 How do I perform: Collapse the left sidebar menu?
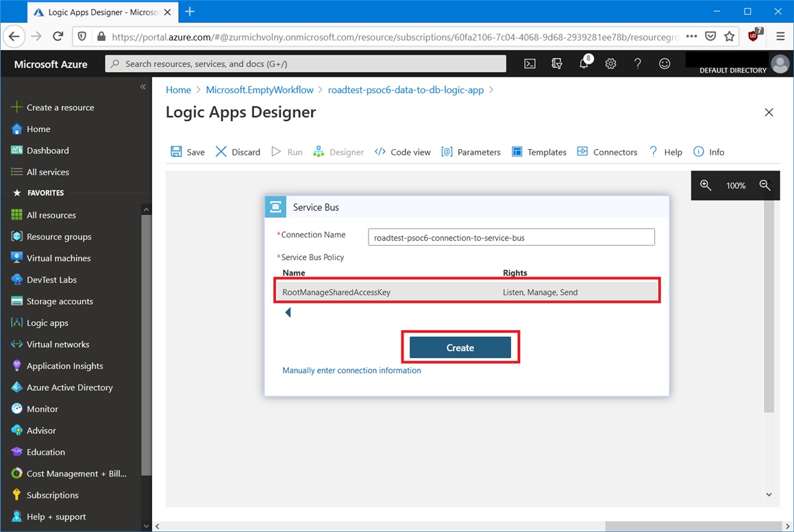coord(143,87)
